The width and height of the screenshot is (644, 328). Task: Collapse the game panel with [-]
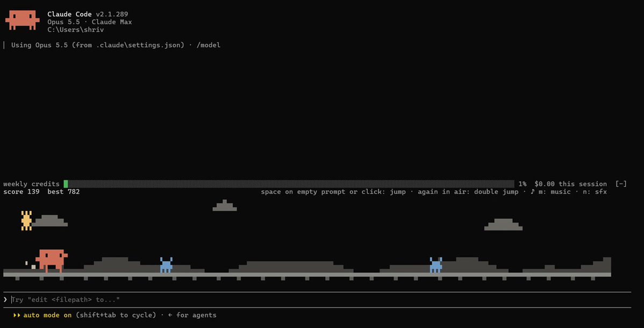click(621, 184)
